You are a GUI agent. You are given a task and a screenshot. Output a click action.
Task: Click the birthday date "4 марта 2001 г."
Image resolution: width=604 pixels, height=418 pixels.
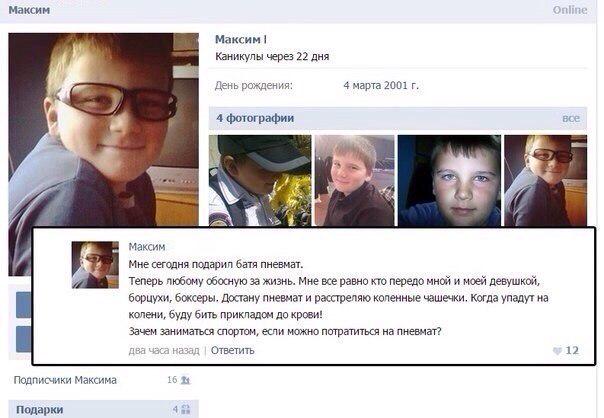381,85
